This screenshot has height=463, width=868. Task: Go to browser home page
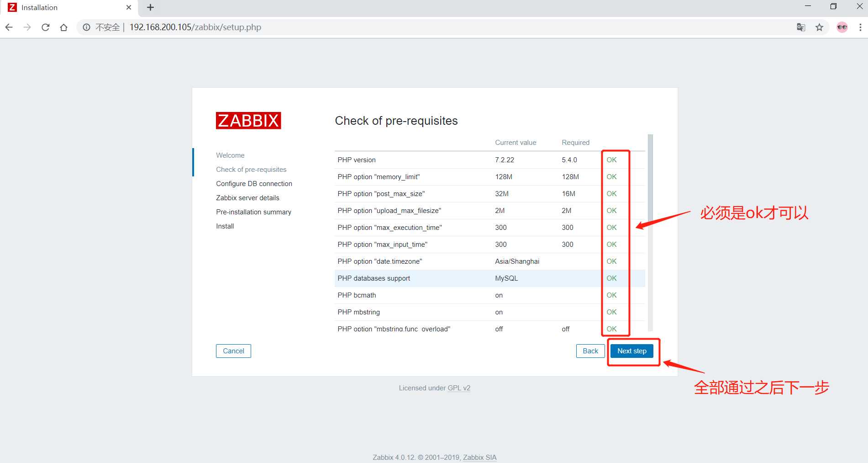(x=63, y=27)
